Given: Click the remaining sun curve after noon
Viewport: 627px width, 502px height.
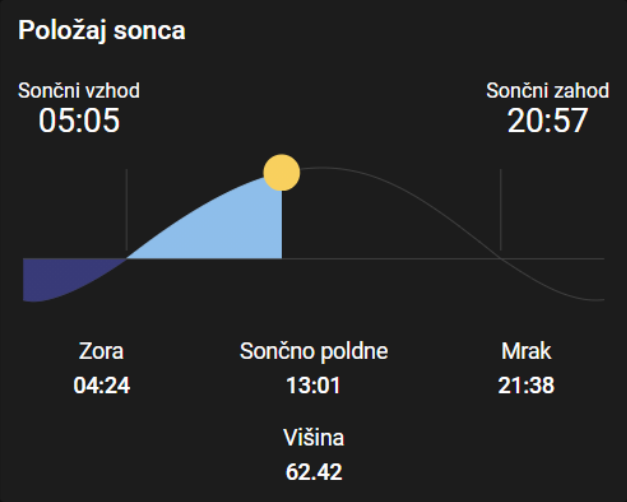Looking at the screenshot, I should [x=440, y=209].
